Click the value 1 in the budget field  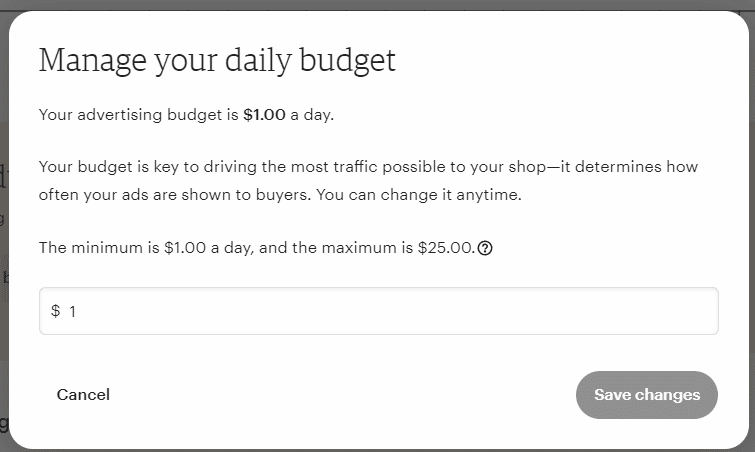(x=73, y=312)
